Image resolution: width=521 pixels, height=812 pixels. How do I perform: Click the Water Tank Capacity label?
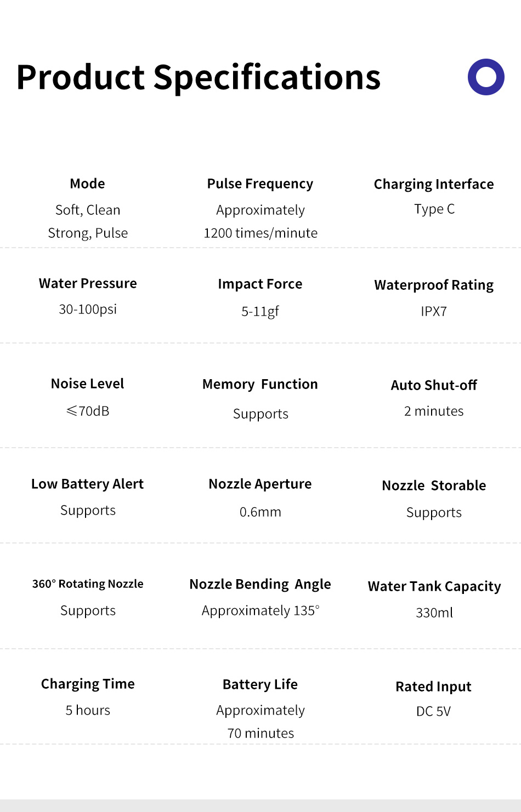point(434,586)
